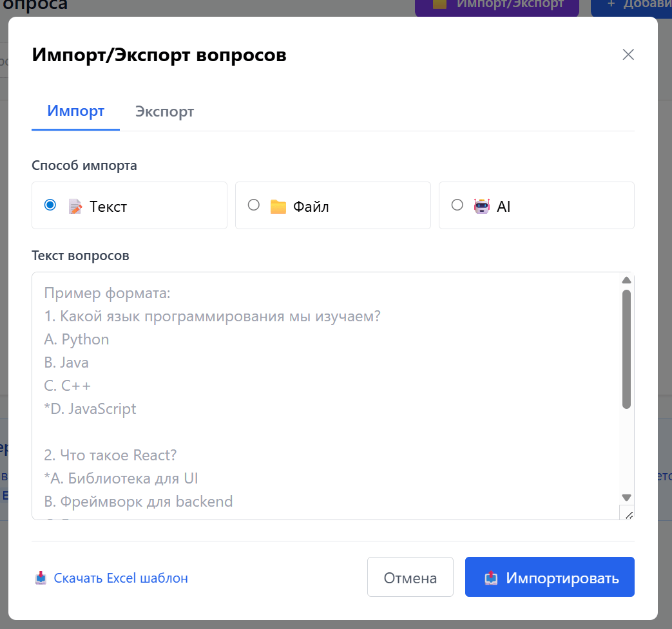
Task: Click the textarea resize handle corner
Action: (x=628, y=514)
